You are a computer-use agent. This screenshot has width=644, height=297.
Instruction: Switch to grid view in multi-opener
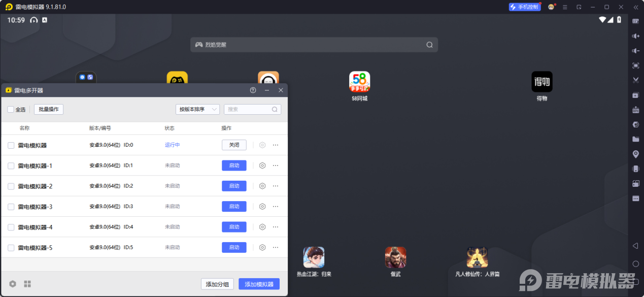pyautogui.click(x=27, y=284)
